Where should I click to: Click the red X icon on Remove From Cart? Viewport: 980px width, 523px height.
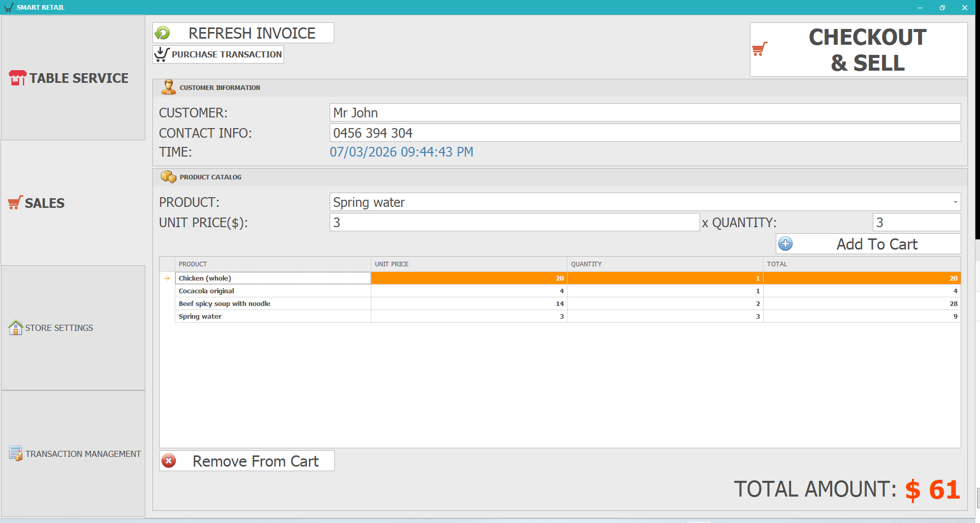tap(169, 460)
